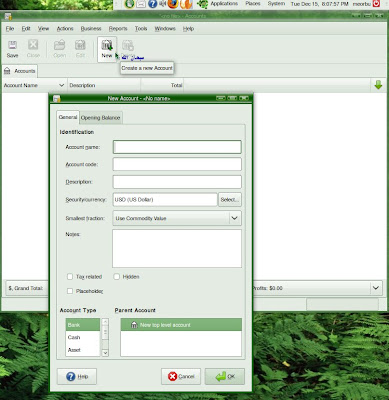This screenshot has width=389, height=400.
Task: Open the Edit menu
Action: tap(26, 29)
